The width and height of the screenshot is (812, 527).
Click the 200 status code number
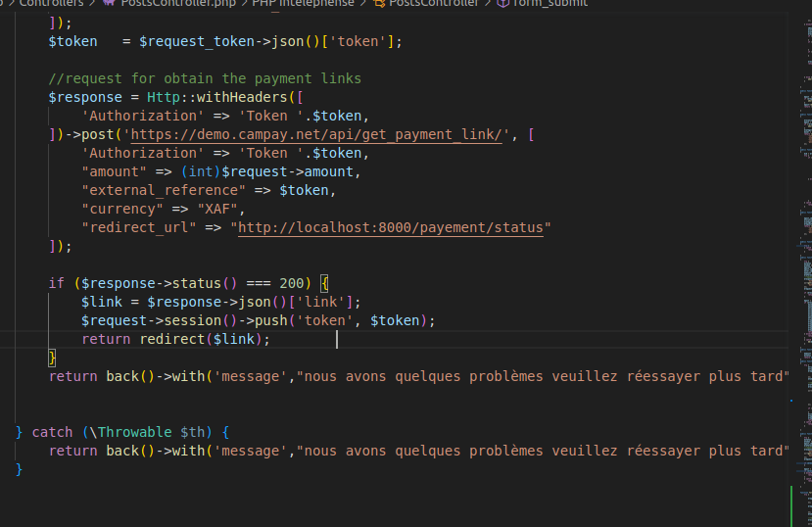click(292, 284)
